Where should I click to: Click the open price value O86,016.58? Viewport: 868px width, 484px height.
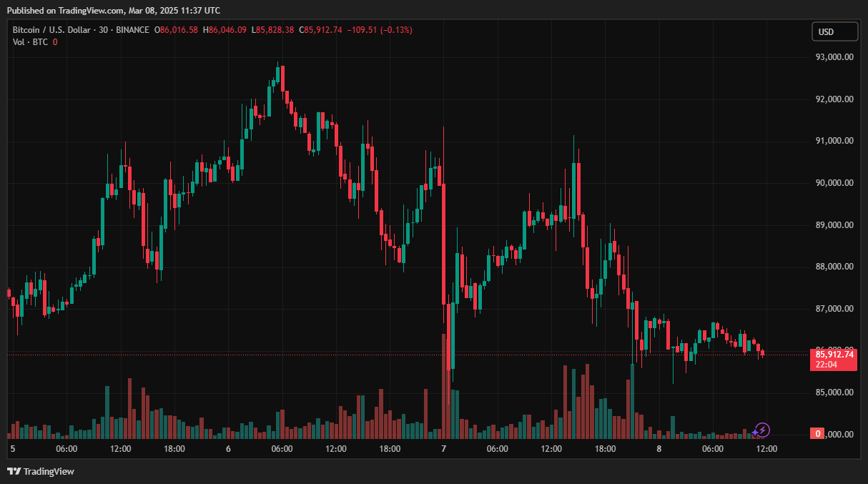coord(179,30)
